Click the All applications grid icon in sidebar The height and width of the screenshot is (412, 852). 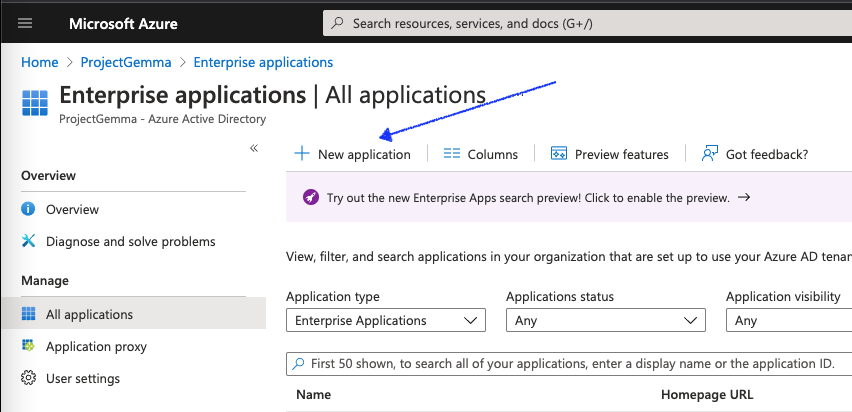28,314
